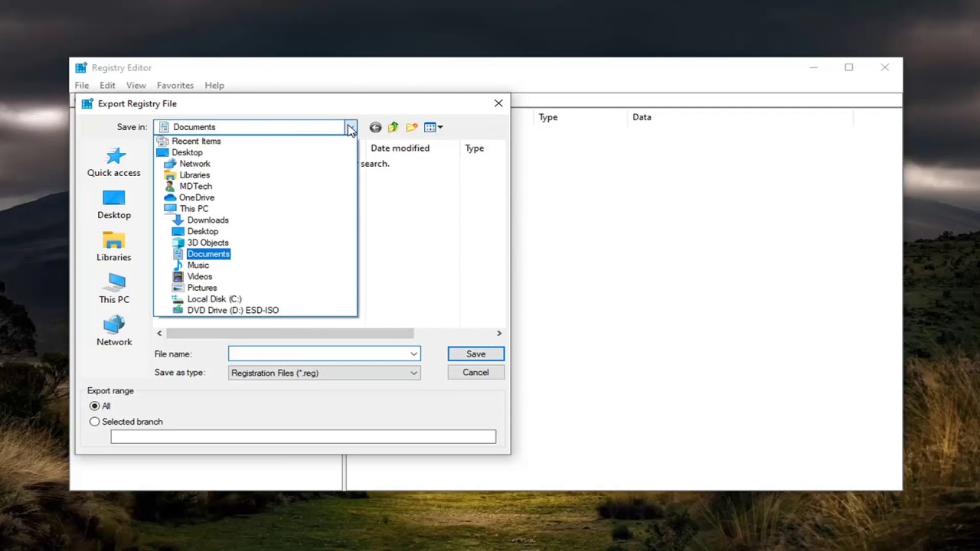Click the Back navigation arrow icon

[x=375, y=127]
